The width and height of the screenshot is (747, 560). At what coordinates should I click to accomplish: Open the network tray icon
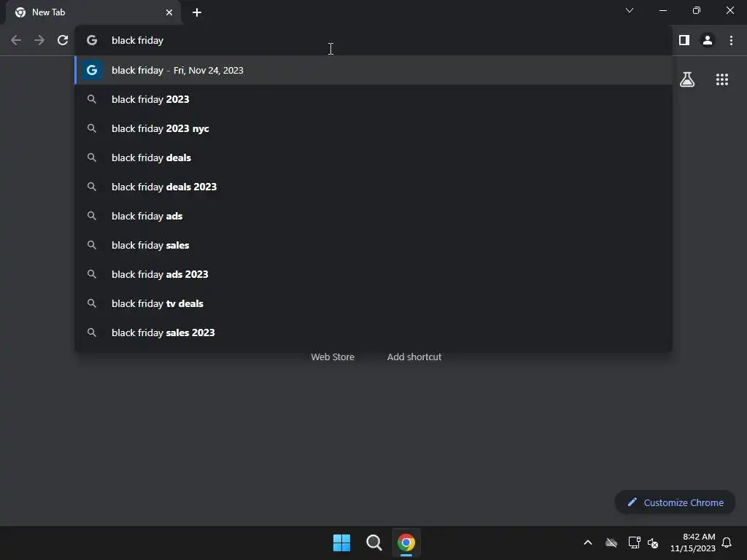(x=634, y=542)
